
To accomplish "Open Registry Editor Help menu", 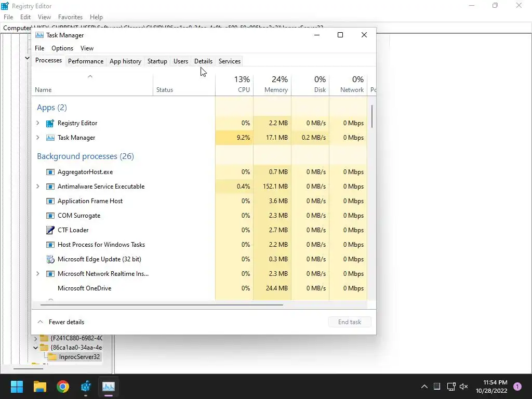I will coord(96,17).
